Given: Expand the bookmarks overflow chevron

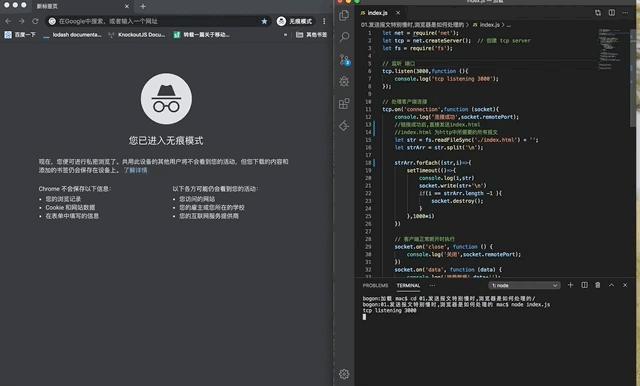Looking at the screenshot, I should point(285,35).
